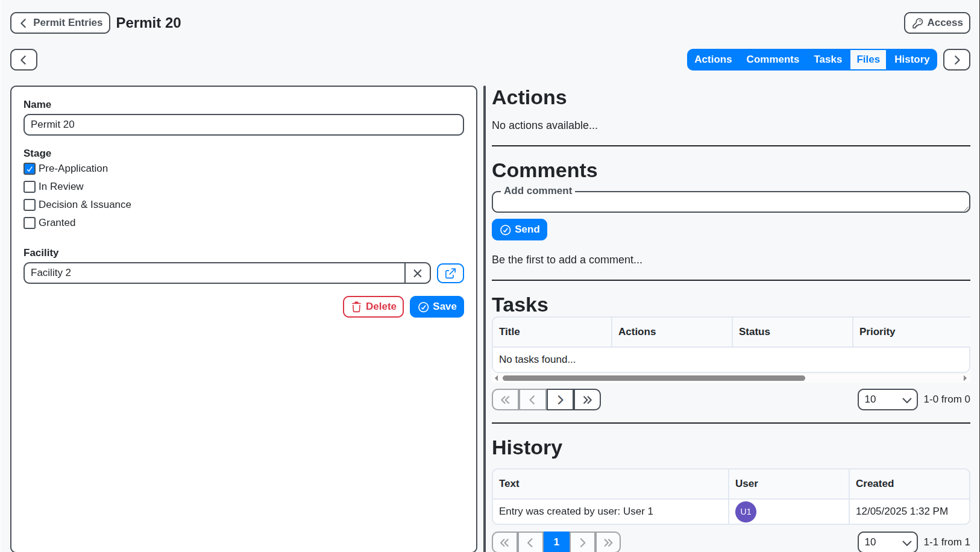Delete this permit entry
Screen dimensions: 980x552
(x=373, y=307)
